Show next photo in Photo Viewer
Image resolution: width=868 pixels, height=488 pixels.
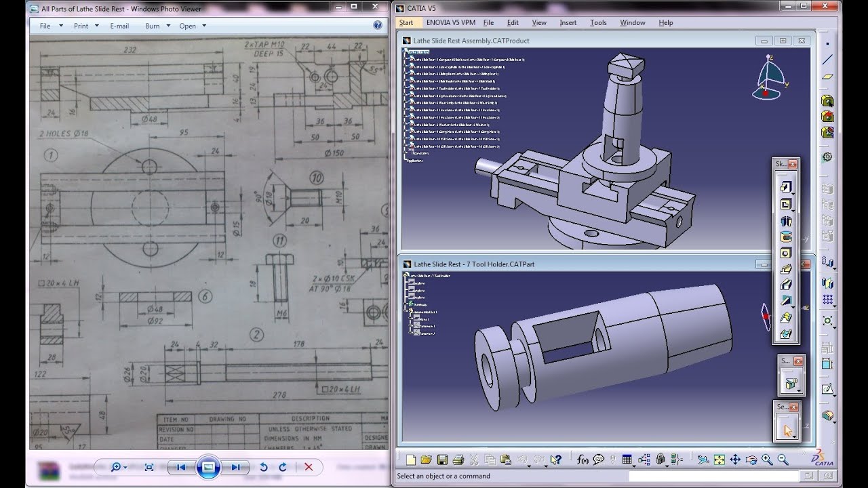(x=235, y=467)
